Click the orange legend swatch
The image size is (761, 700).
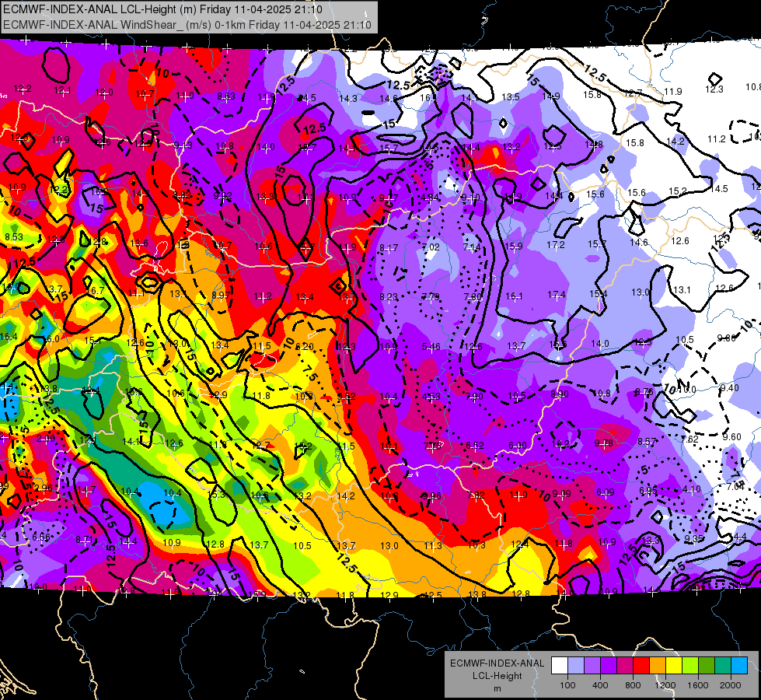[658, 665]
